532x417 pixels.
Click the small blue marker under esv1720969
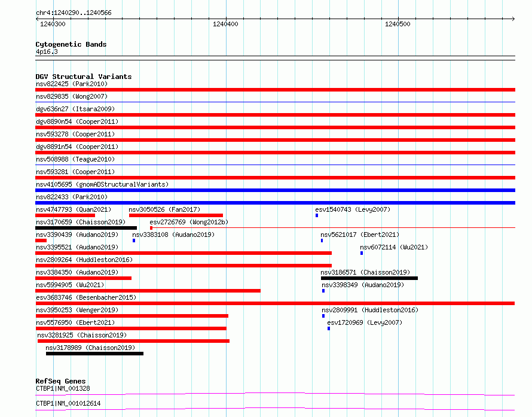pos(329,328)
